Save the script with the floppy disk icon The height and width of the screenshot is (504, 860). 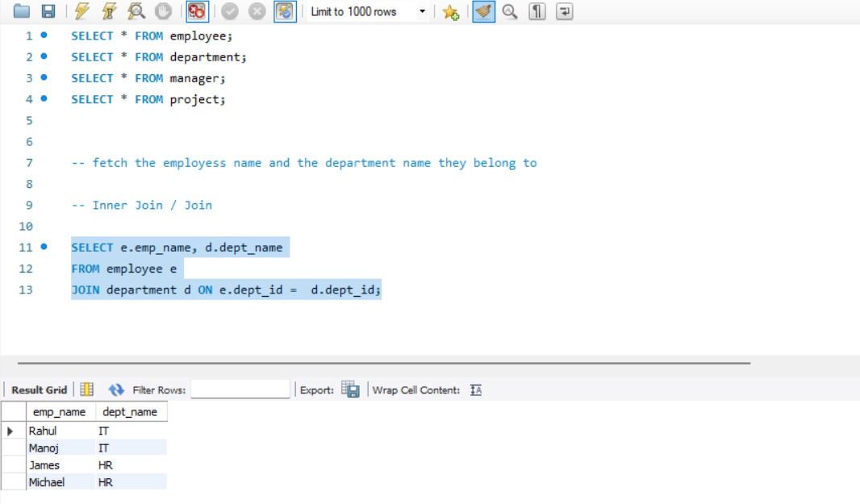click(48, 11)
